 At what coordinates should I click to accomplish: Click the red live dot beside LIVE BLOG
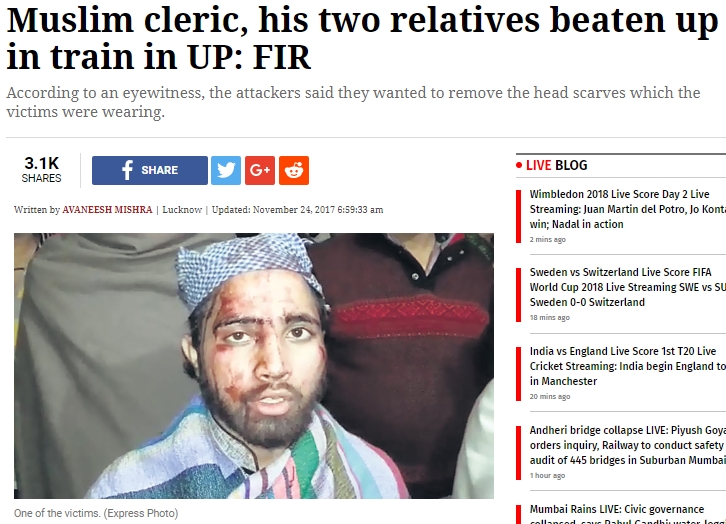519,165
